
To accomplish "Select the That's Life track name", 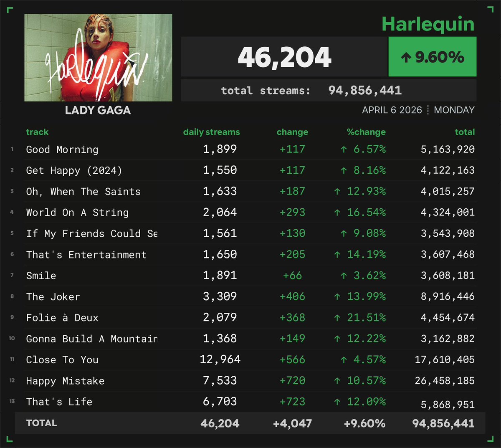I will [59, 402].
